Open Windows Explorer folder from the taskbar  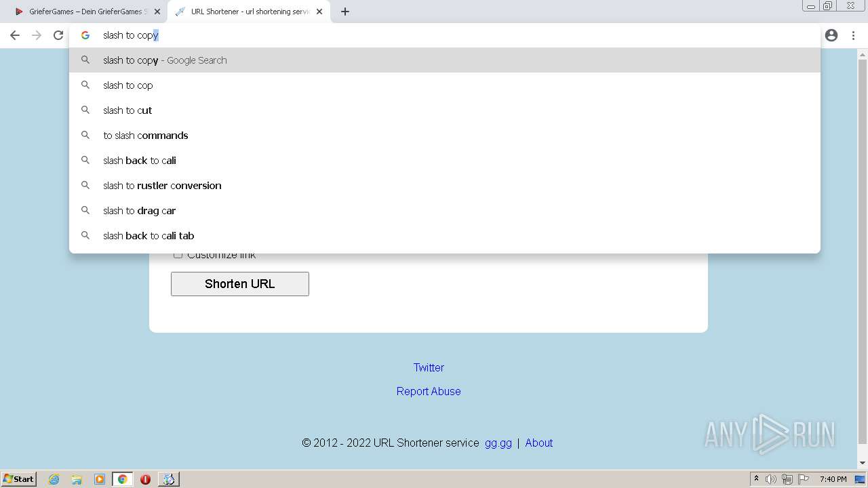point(77,479)
